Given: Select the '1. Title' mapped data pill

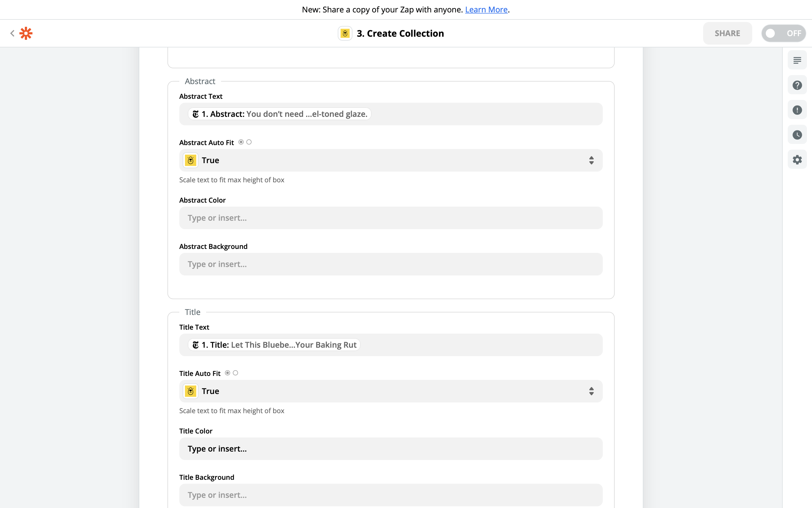Looking at the screenshot, I should (274, 345).
